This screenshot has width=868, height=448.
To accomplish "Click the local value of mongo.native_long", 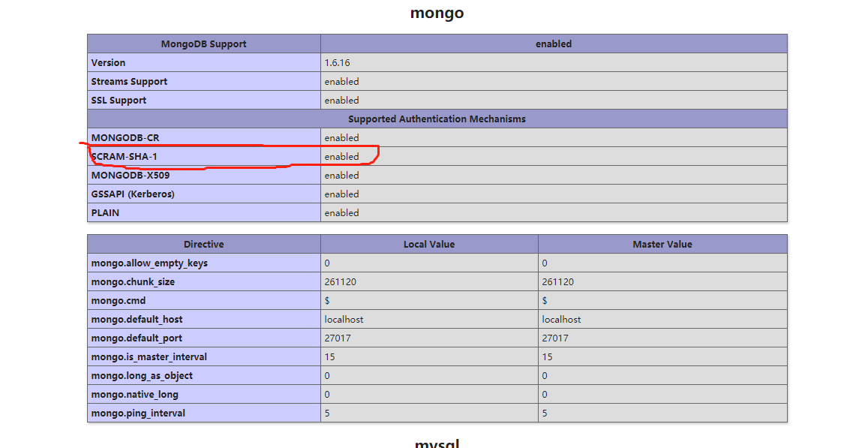I will 327,395.
